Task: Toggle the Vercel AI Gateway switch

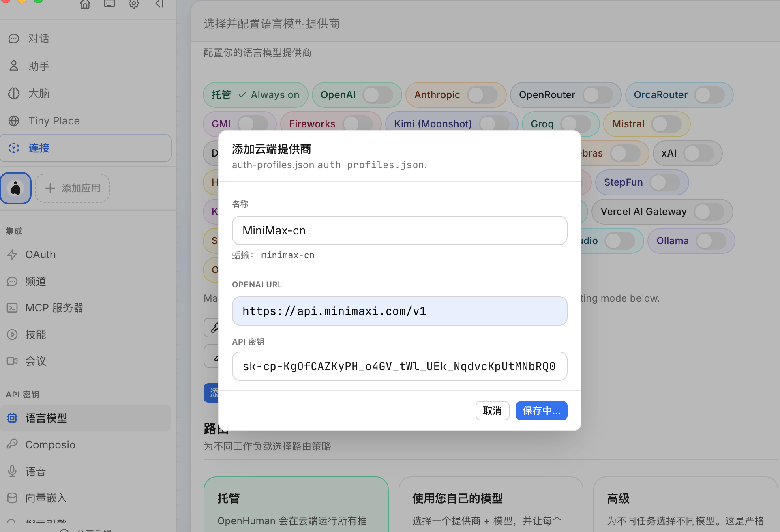Action: pyautogui.click(x=709, y=212)
